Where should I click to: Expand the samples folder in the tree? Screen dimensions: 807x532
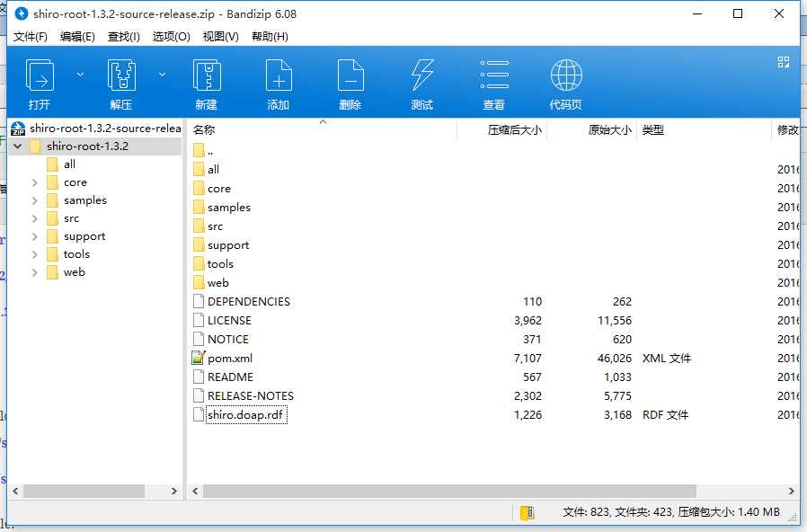pos(35,200)
